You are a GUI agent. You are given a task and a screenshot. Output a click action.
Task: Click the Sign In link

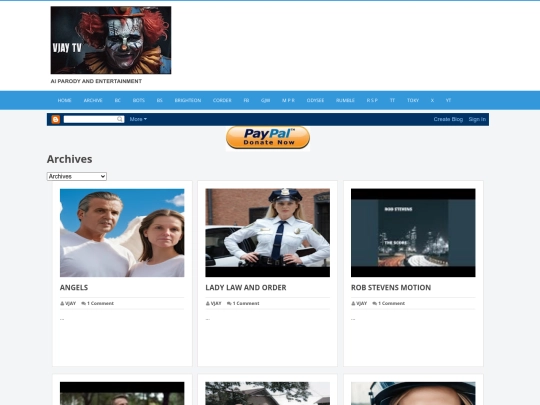(x=477, y=119)
